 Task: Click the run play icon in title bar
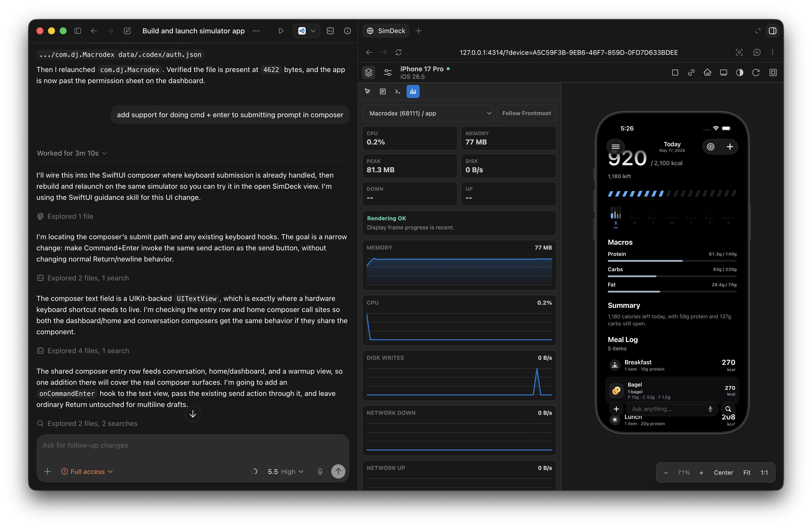pos(281,31)
